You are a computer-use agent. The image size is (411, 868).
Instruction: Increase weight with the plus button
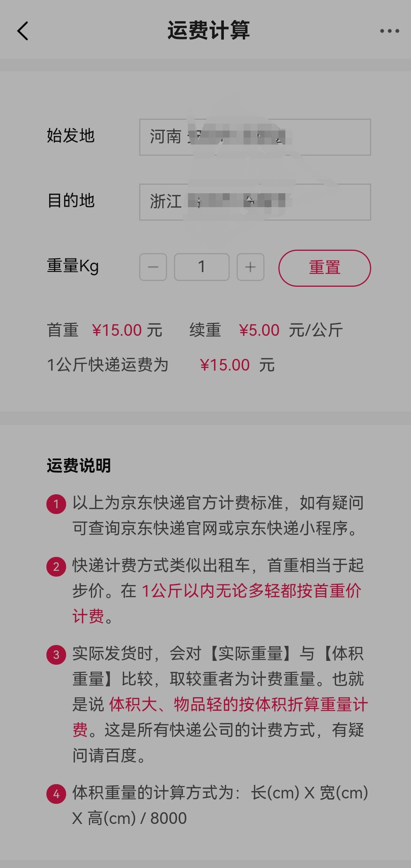pos(251,267)
